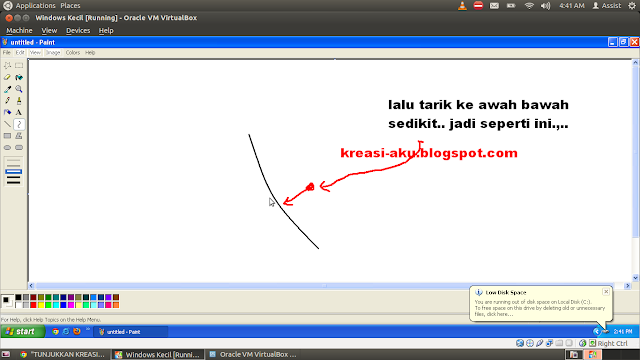Pick the black palette color
640x360 pixels.
[18, 298]
